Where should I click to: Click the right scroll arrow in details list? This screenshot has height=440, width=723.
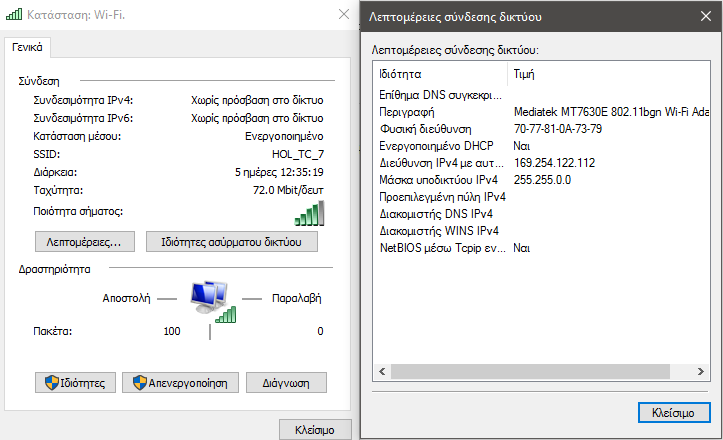click(x=700, y=371)
